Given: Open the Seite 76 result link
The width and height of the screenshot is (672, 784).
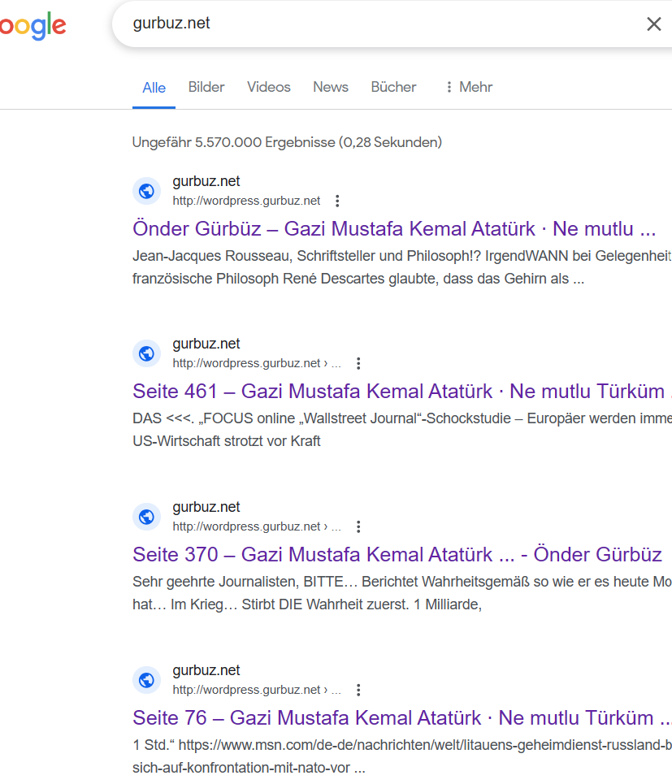Looking at the screenshot, I should coord(402,717).
